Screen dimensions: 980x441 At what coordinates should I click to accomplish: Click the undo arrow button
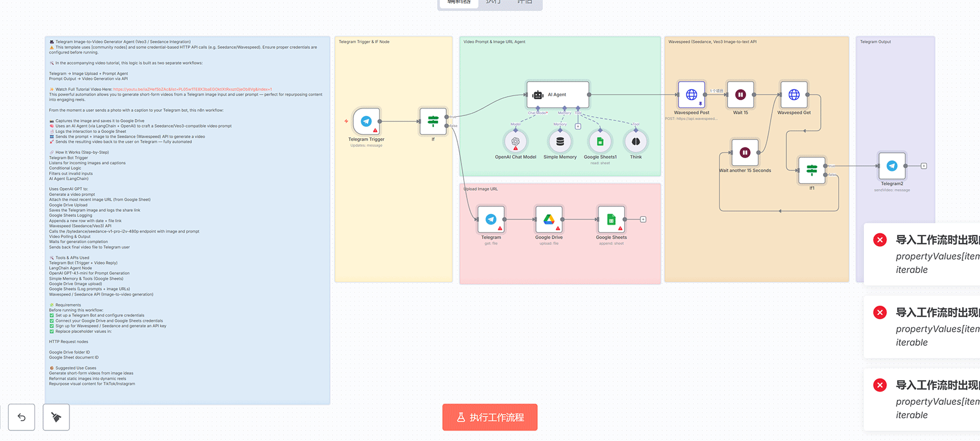coord(22,417)
